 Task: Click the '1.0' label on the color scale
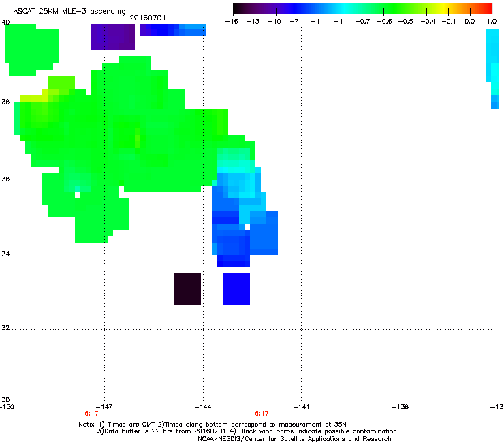(492, 22)
